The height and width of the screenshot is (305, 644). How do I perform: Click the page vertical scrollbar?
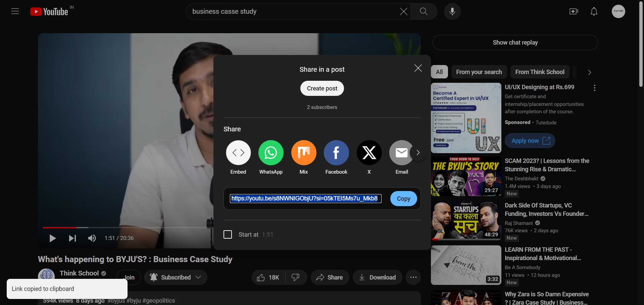click(641, 44)
